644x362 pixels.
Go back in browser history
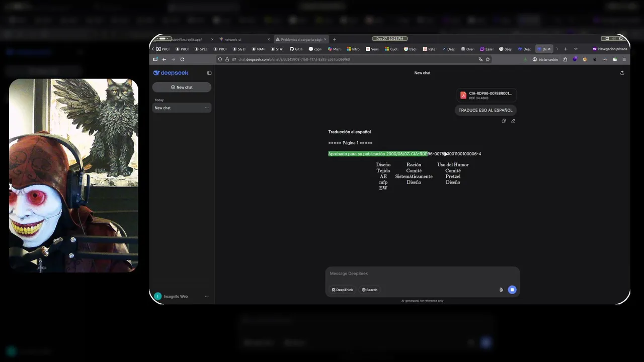tap(164, 59)
